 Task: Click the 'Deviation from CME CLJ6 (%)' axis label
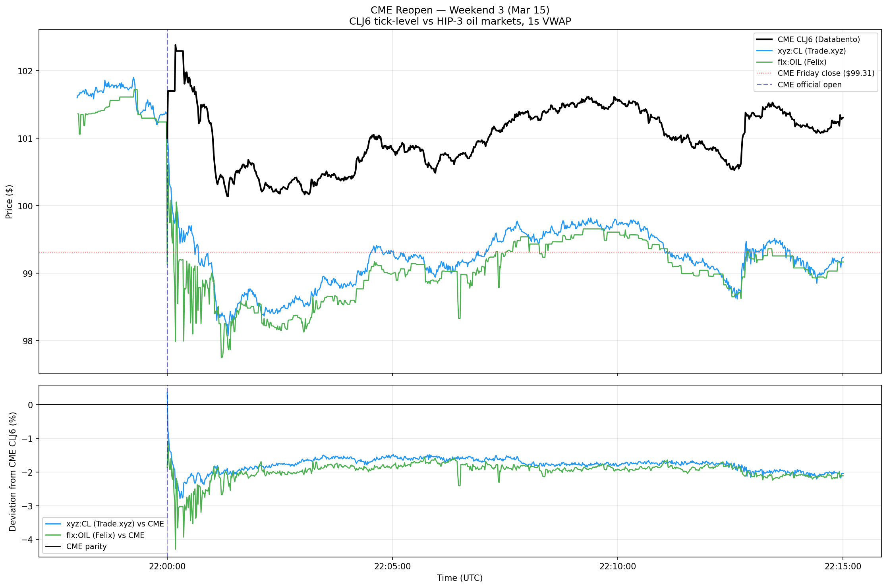(x=13, y=471)
